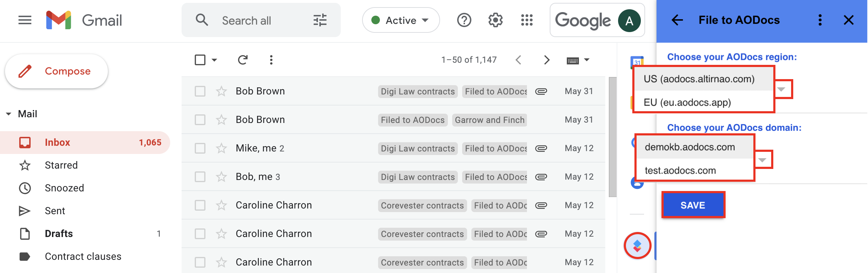Click attachment icon on Bob, me 3 email
Screen dimensions: 868x273
tap(541, 177)
